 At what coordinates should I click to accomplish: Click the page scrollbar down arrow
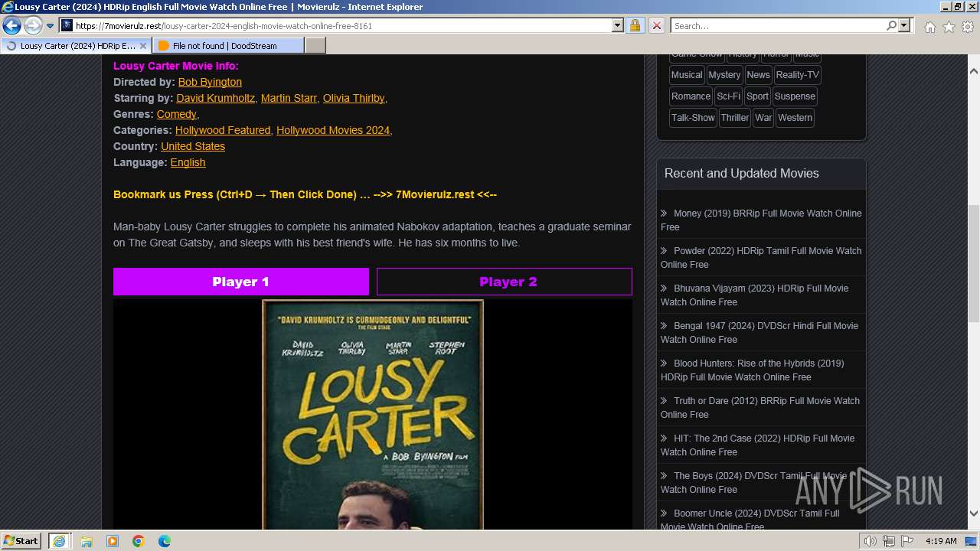point(974,514)
